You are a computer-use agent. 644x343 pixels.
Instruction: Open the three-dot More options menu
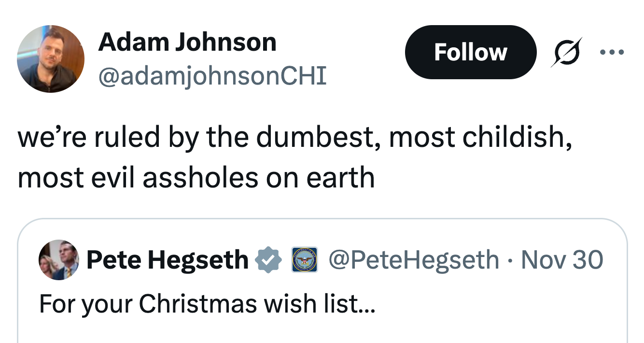pos(613,52)
